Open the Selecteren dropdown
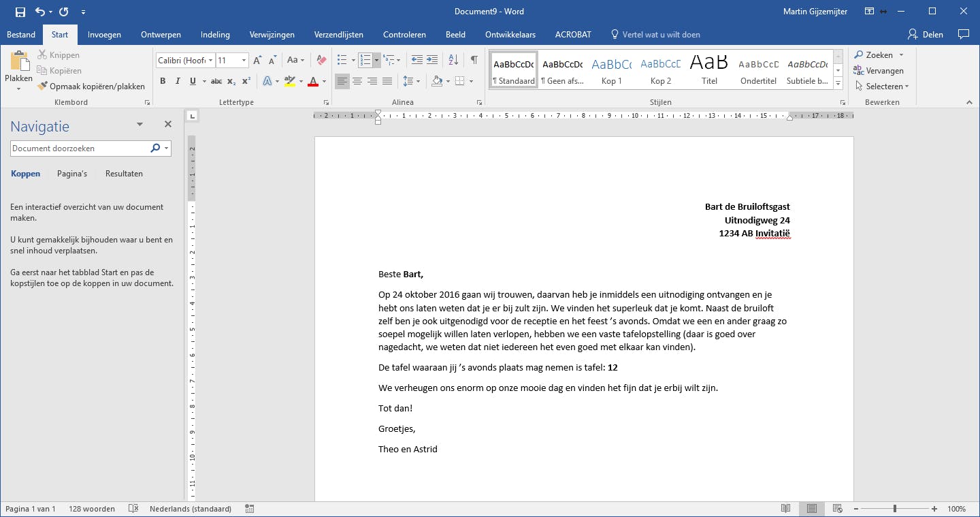The height and width of the screenshot is (517, 980). tap(881, 87)
